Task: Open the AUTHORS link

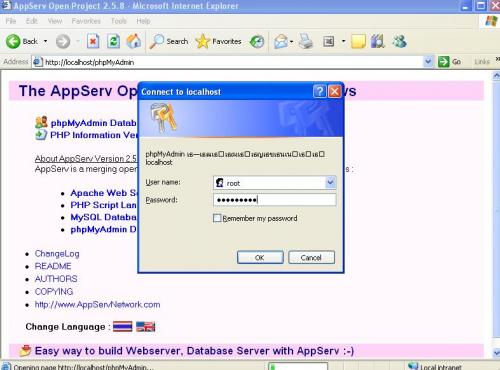Action: point(56,279)
